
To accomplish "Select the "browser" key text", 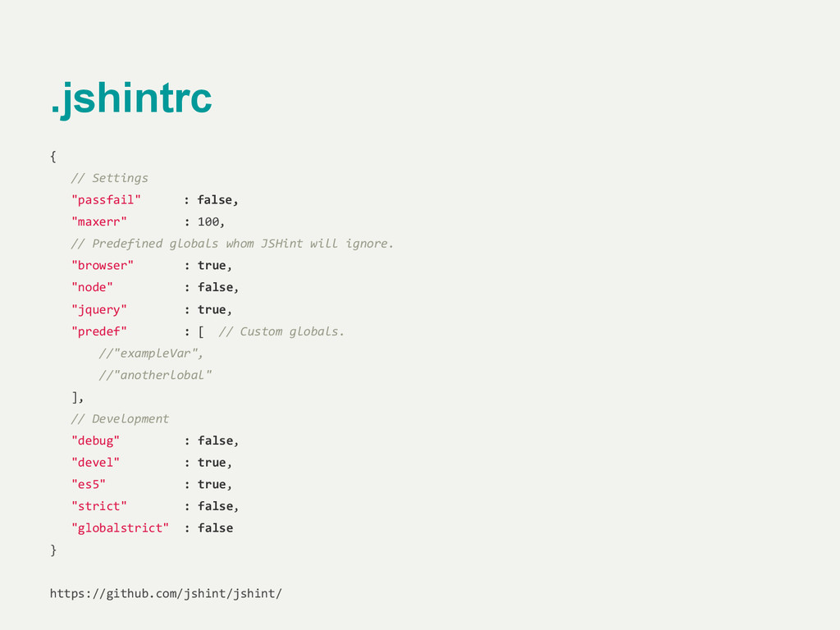I will coord(103,266).
